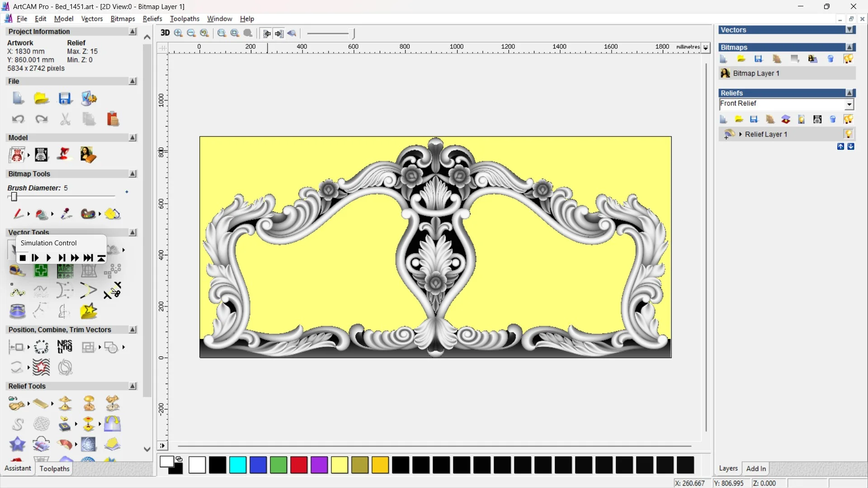868x488 pixels.
Task: Open the Add In tab
Action: click(756, 469)
